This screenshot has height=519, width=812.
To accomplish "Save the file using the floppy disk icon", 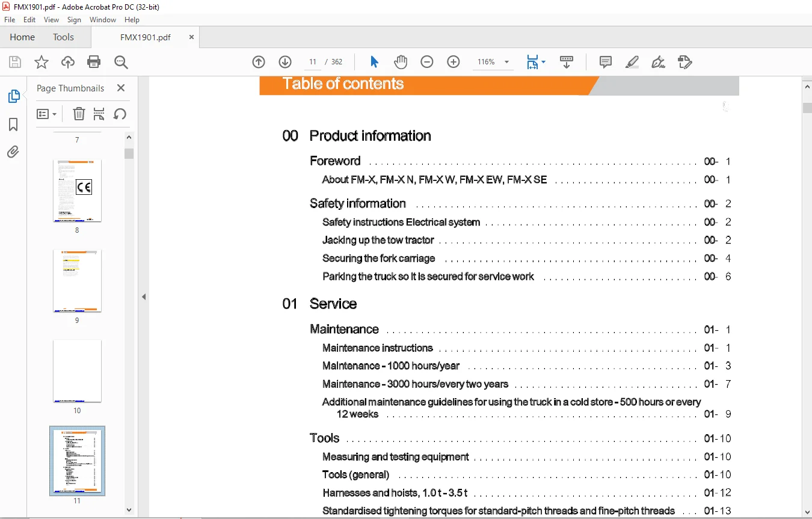I will pos(15,62).
